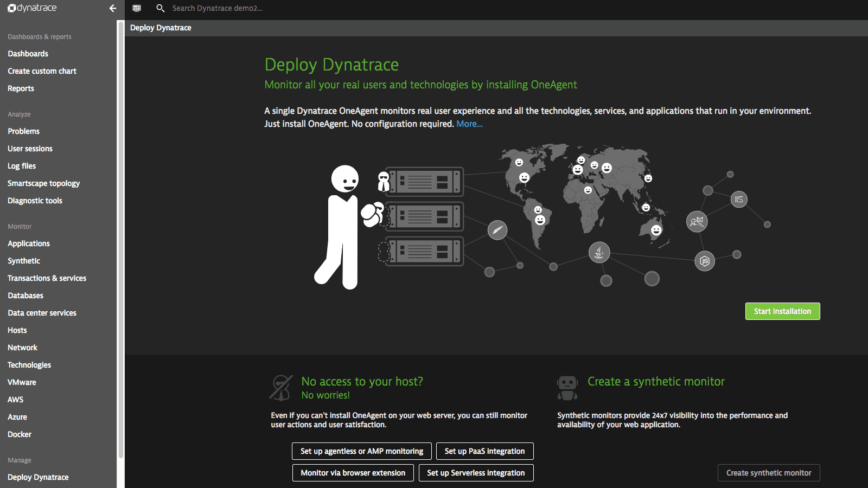Focus the Search Dynatrace demo2 field
Viewport: 868px width, 488px height.
[x=217, y=8]
